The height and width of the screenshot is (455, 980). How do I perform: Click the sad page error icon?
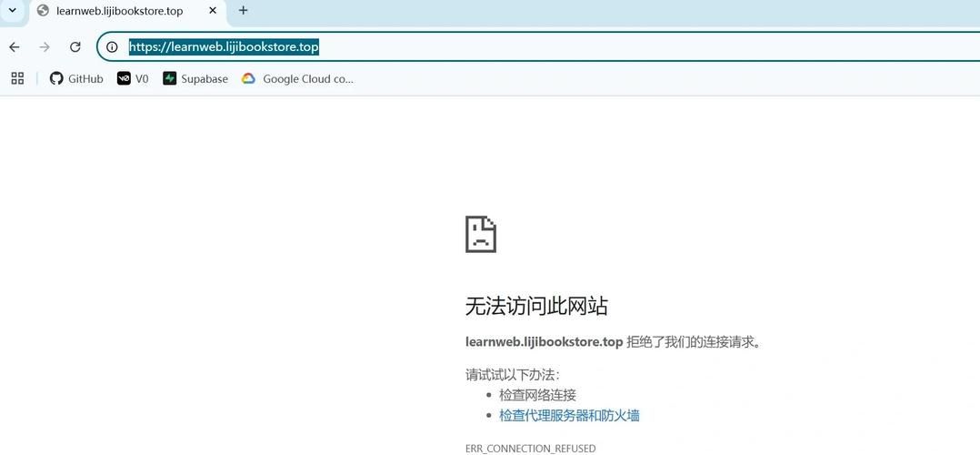click(481, 234)
